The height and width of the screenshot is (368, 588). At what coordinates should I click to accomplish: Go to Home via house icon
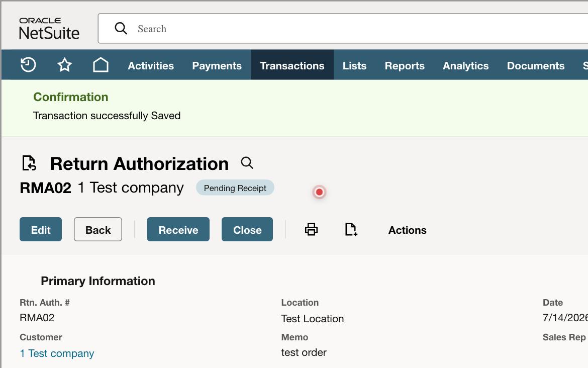(x=101, y=65)
